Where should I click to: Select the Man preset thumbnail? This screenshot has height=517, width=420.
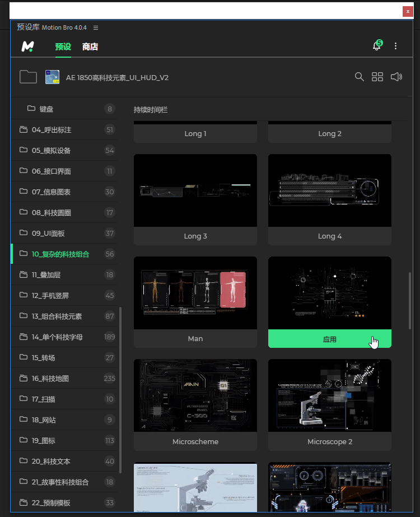pos(195,293)
